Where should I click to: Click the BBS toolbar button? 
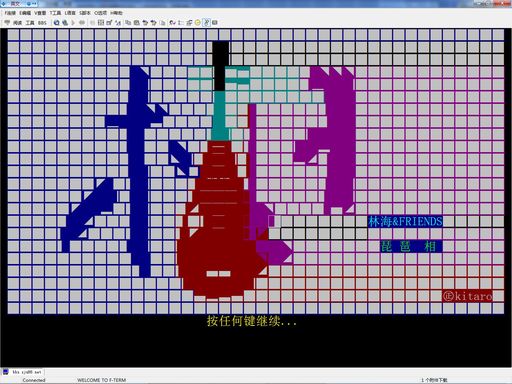pos(42,23)
